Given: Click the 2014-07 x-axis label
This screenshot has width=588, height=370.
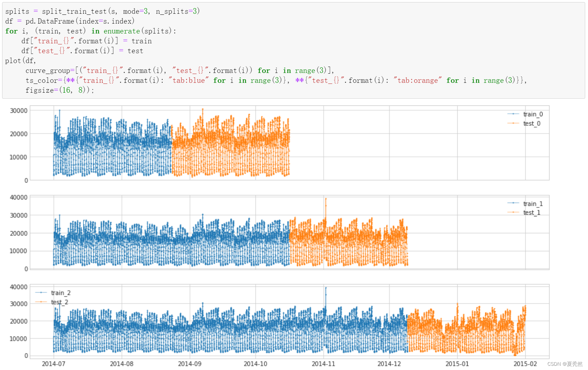Looking at the screenshot, I should 54,364.
